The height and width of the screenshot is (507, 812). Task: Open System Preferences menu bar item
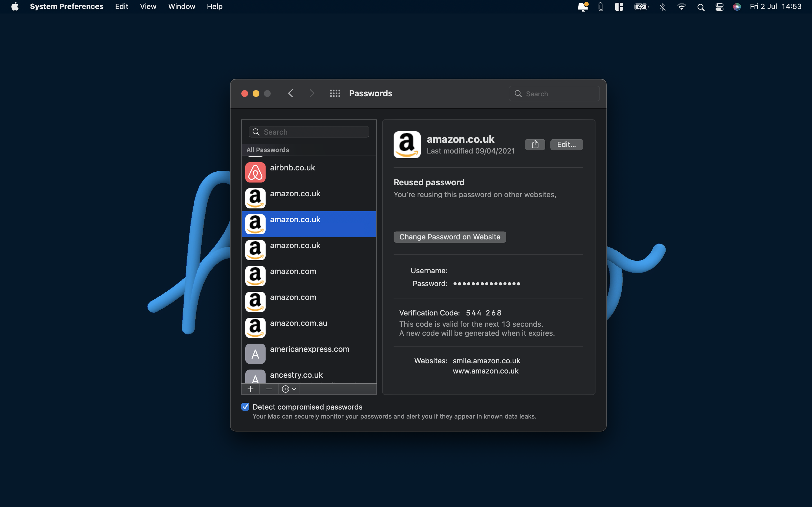click(66, 6)
